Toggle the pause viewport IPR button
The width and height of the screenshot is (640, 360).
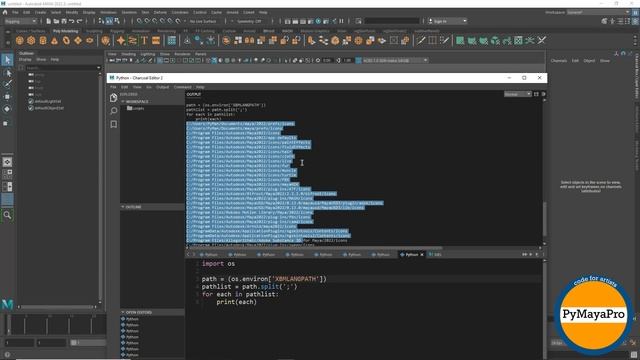coord(341,21)
